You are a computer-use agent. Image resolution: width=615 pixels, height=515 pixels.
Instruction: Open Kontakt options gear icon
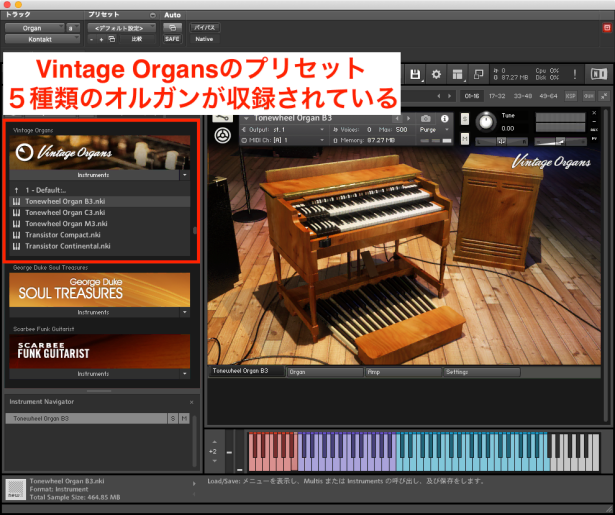point(436,74)
